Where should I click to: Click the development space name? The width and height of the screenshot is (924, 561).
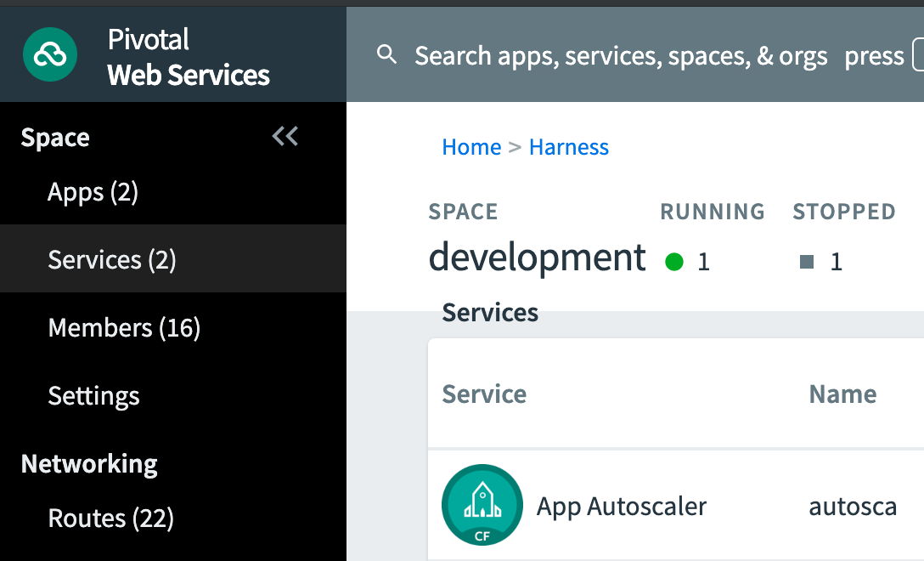(537, 258)
